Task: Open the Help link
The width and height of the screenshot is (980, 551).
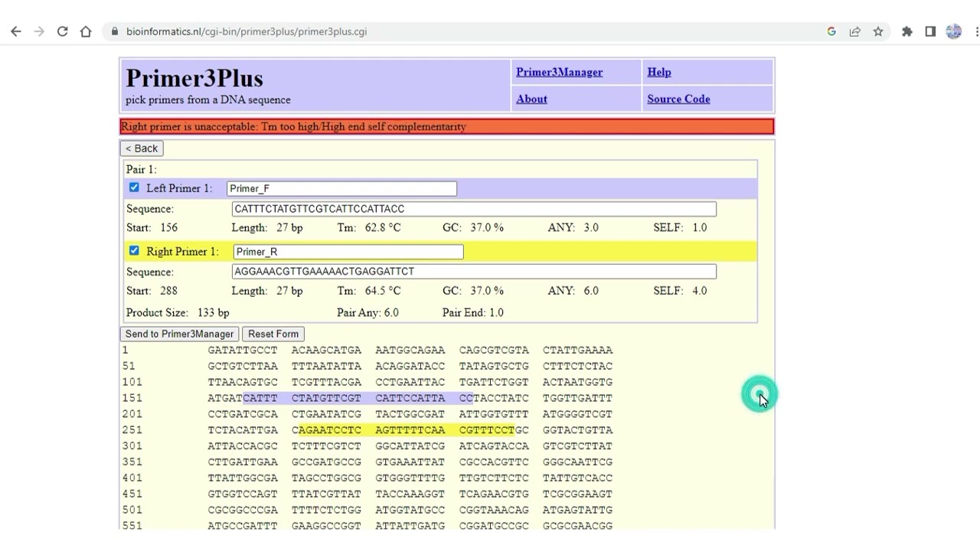Action: click(x=659, y=72)
